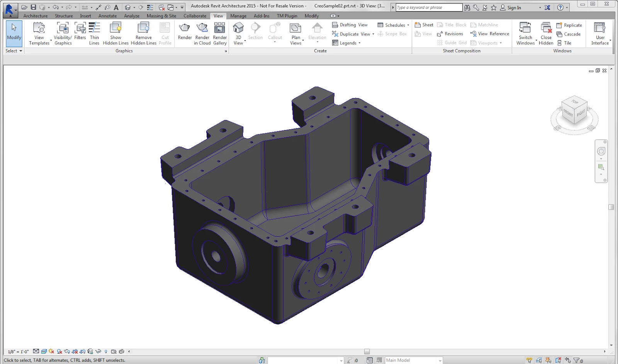
Task: Open Autodesk Exchange Apps (X icon)
Action: click(x=547, y=7)
